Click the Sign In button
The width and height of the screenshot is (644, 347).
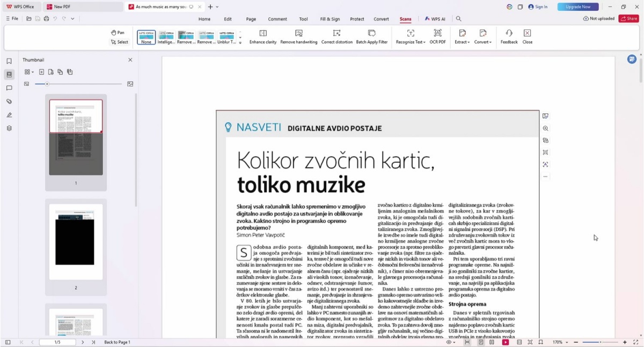point(538,7)
